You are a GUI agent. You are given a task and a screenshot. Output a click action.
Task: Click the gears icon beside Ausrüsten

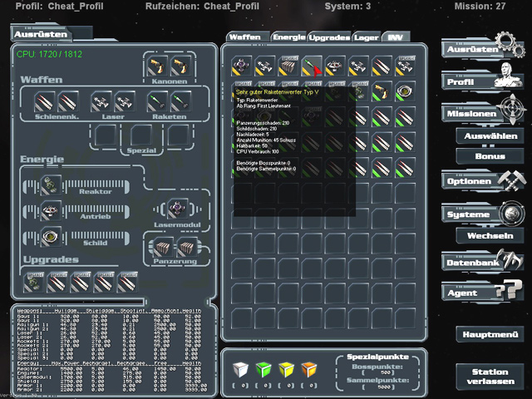pos(510,44)
